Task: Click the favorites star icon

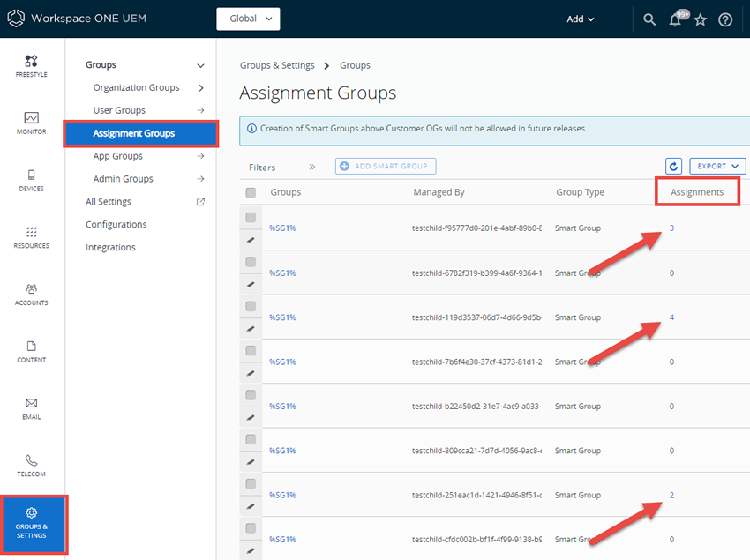Action: click(x=701, y=19)
